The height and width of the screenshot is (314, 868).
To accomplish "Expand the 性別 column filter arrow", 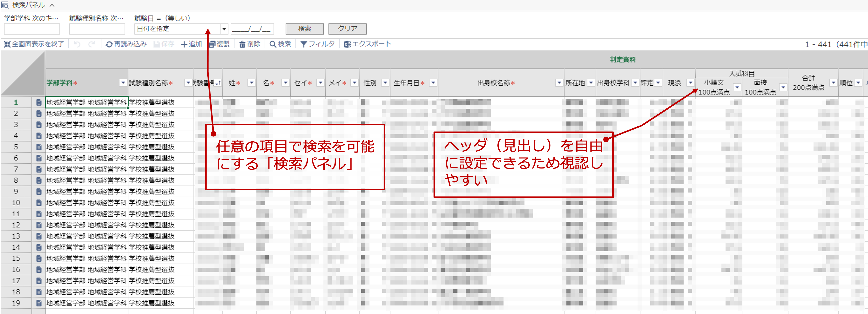I will [x=385, y=83].
